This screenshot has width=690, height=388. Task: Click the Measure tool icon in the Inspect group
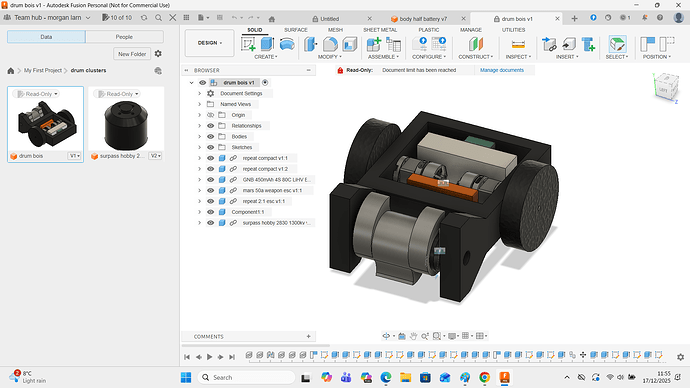(518, 44)
